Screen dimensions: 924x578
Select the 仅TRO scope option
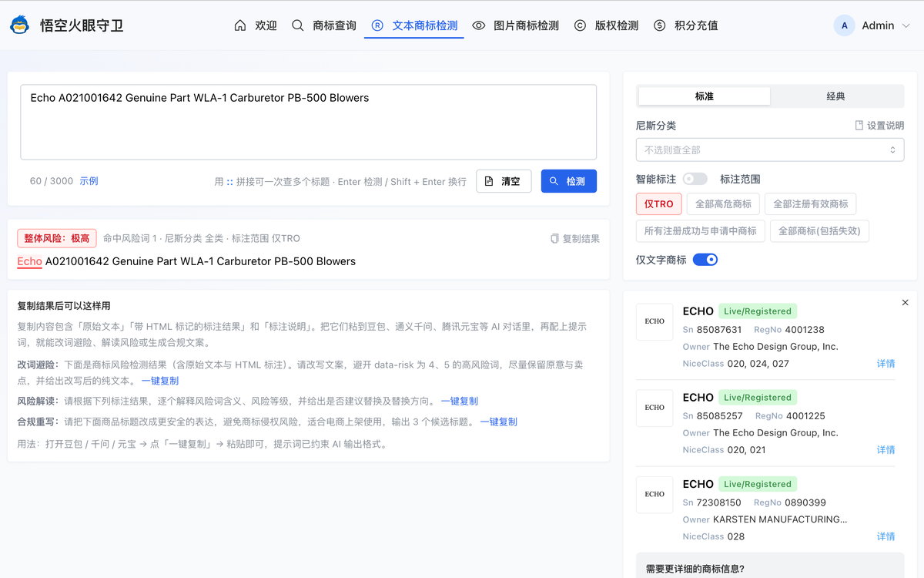[659, 204]
